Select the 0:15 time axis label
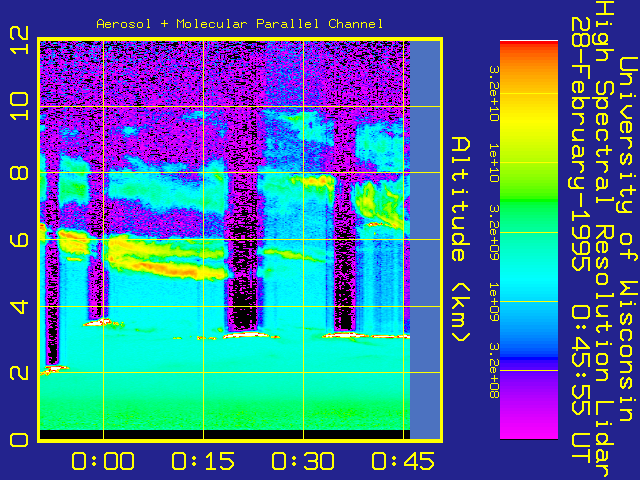The height and width of the screenshot is (480, 640). tap(203, 461)
